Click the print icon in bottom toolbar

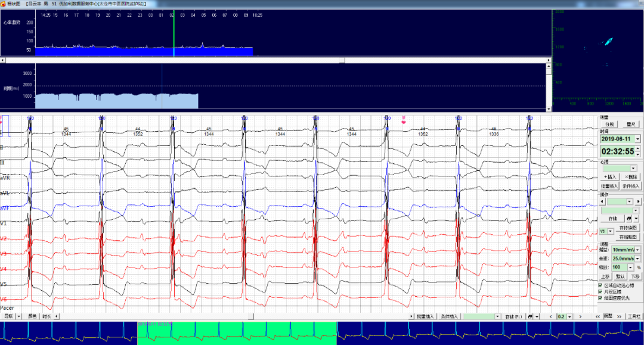[x=529, y=316]
